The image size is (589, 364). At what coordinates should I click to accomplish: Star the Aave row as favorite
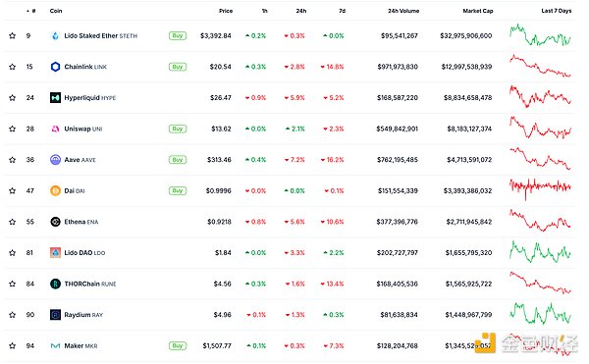(13, 160)
